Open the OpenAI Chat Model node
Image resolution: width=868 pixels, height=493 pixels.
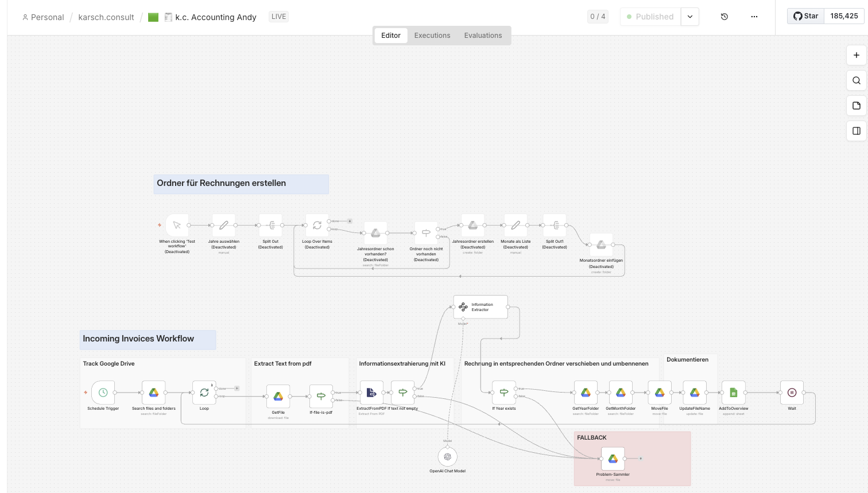click(447, 457)
